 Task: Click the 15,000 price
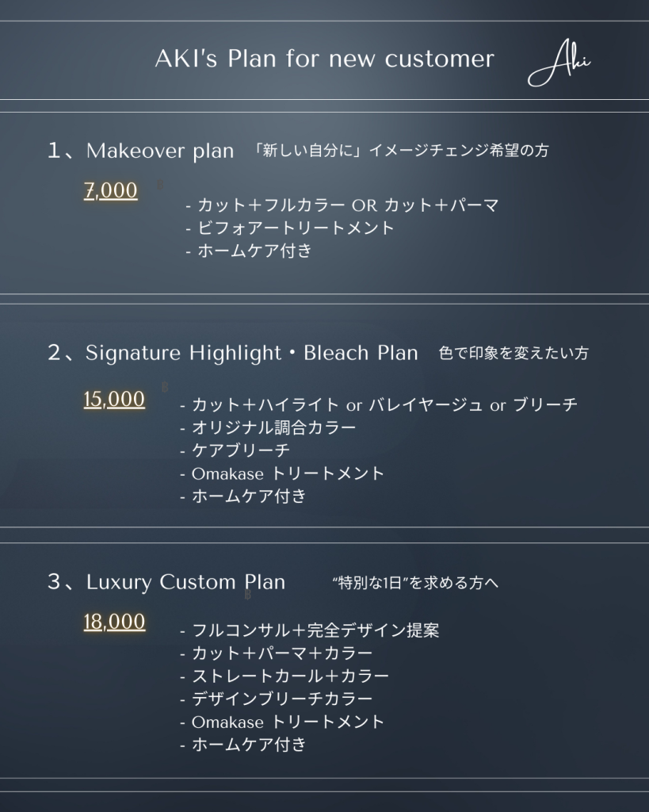(114, 400)
